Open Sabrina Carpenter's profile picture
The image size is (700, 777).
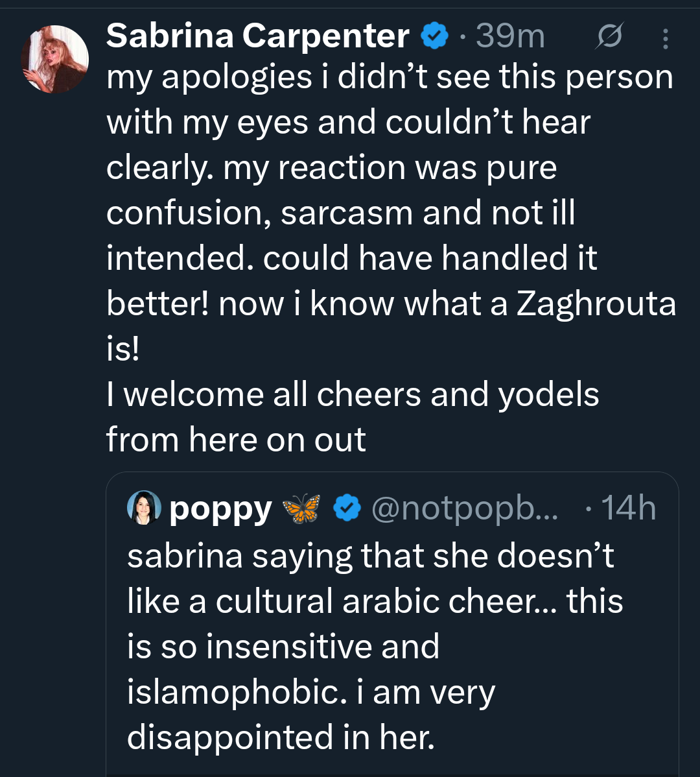[55, 59]
